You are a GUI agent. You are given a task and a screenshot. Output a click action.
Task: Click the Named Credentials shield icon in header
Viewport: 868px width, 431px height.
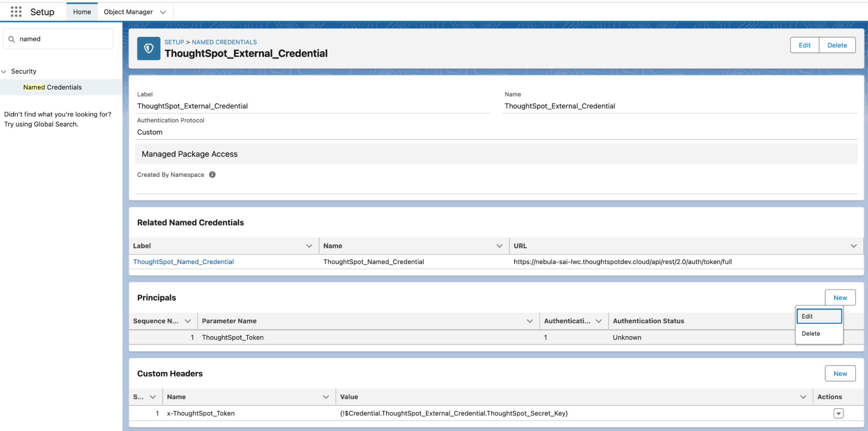(149, 48)
